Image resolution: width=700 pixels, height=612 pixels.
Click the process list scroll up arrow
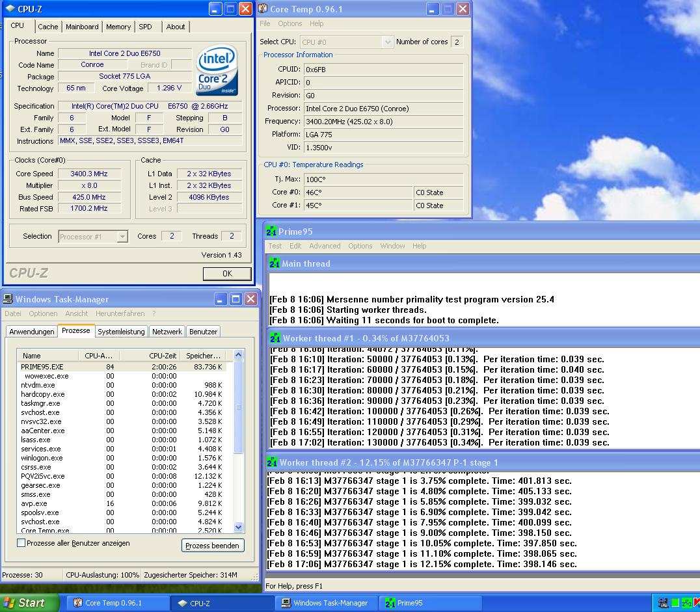point(238,355)
